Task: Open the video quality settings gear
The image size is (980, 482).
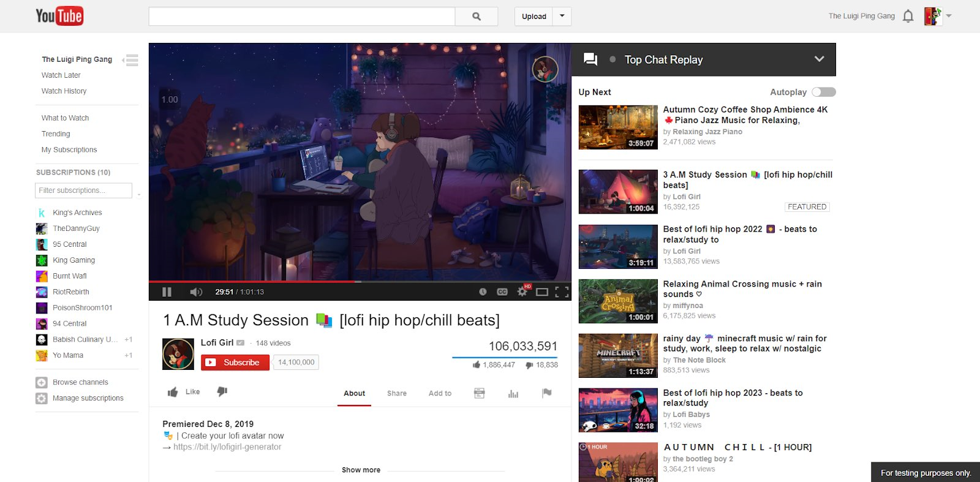Action: tap(522, 292)
